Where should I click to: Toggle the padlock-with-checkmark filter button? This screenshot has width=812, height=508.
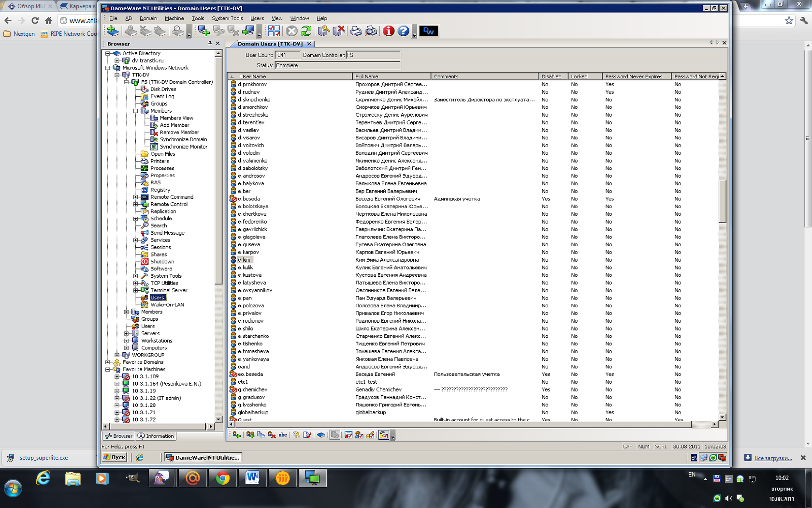384,435
